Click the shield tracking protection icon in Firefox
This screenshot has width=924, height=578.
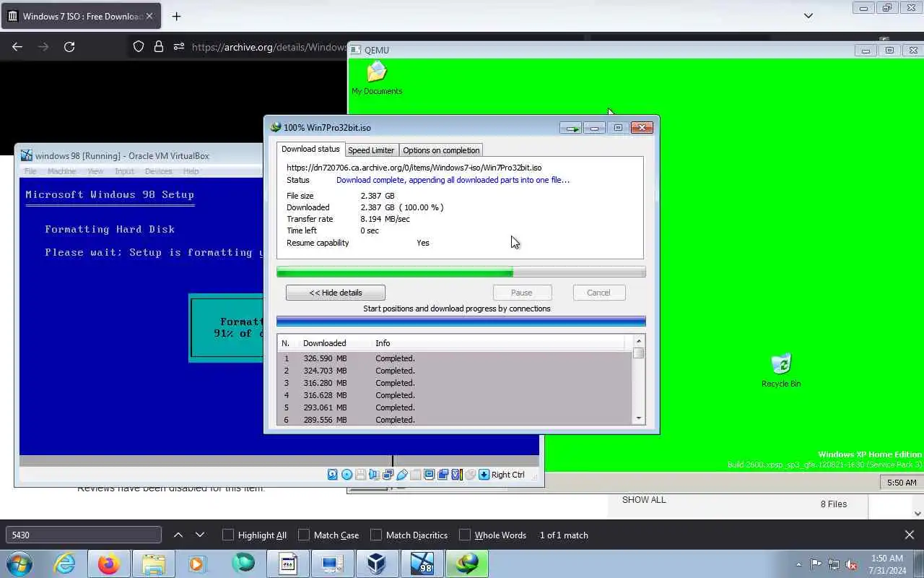coord(139,47)
